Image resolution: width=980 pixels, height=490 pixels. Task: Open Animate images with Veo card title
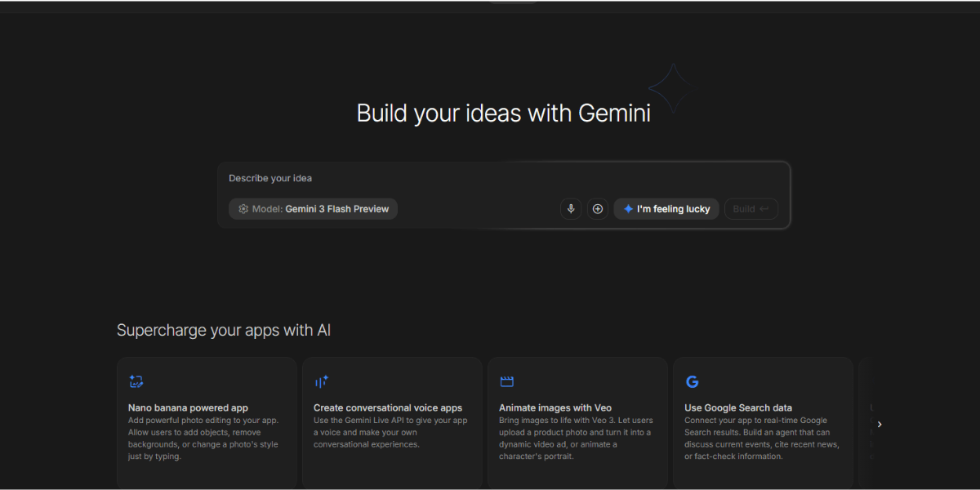(555, 408)
